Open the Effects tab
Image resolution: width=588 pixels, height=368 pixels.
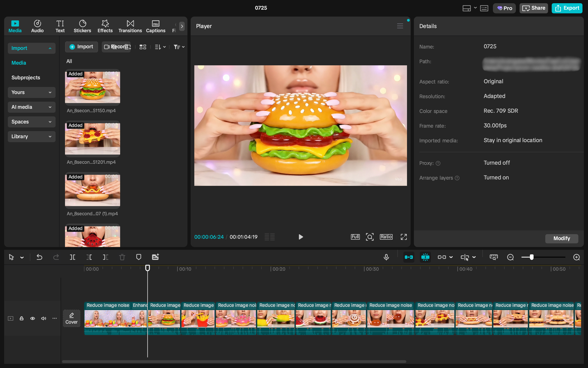point(105,26)
